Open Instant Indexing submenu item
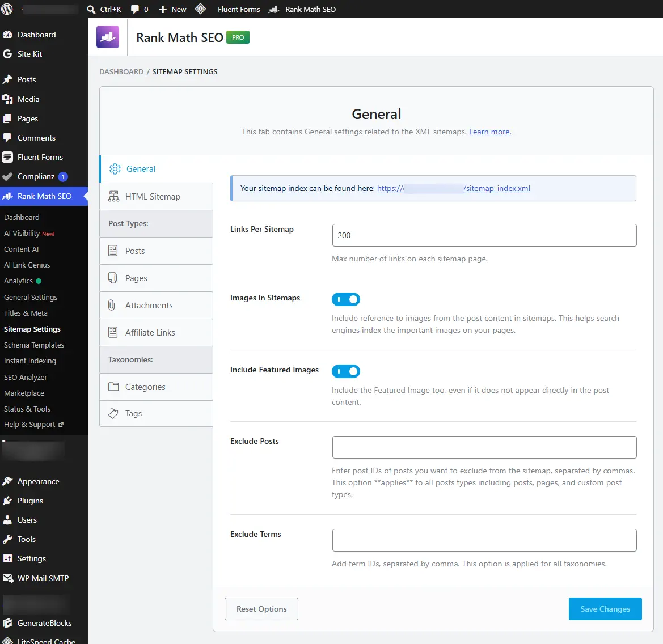 click(x=30, y=361)
